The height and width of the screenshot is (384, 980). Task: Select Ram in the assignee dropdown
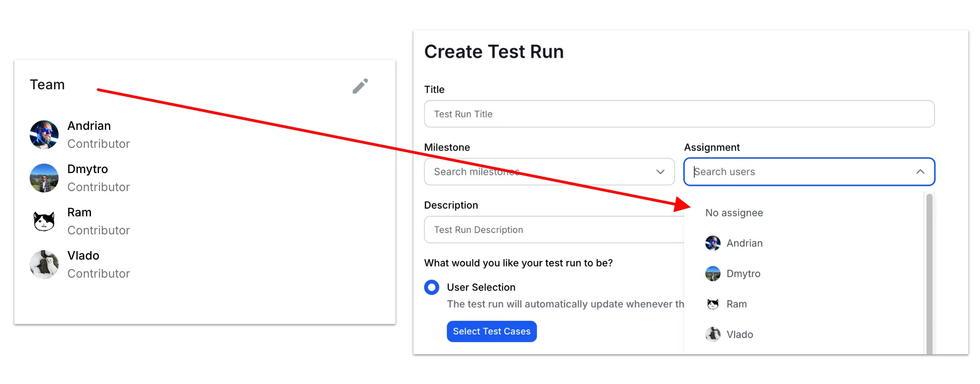804,304
